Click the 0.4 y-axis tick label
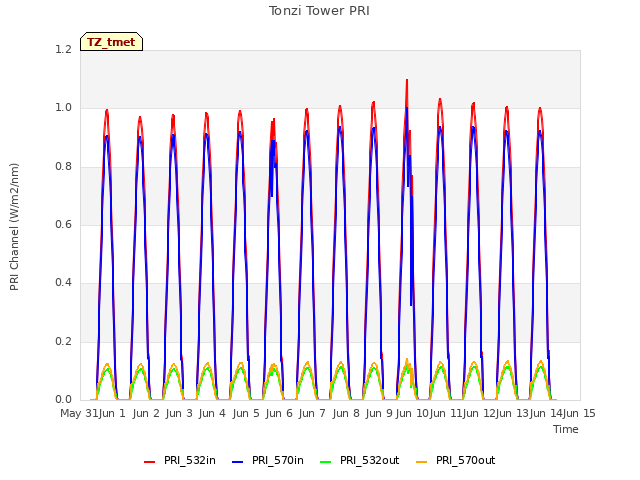 [x=64, y=282]
